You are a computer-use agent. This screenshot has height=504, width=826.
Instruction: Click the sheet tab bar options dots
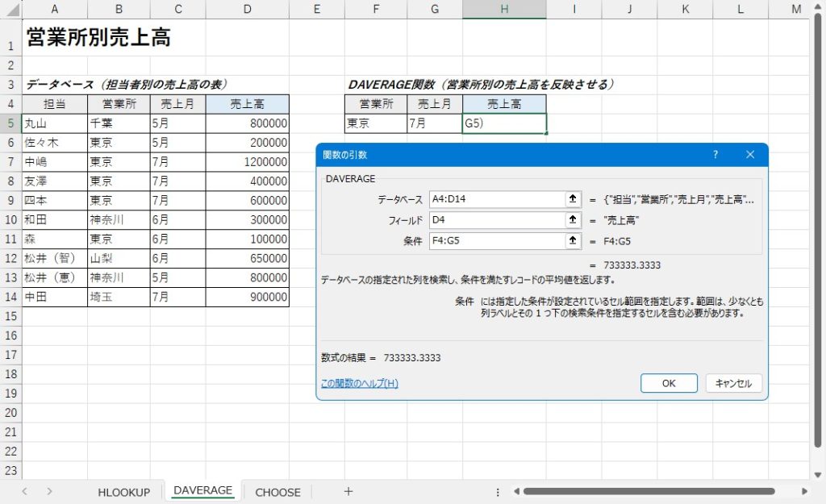tap(498, 491)
